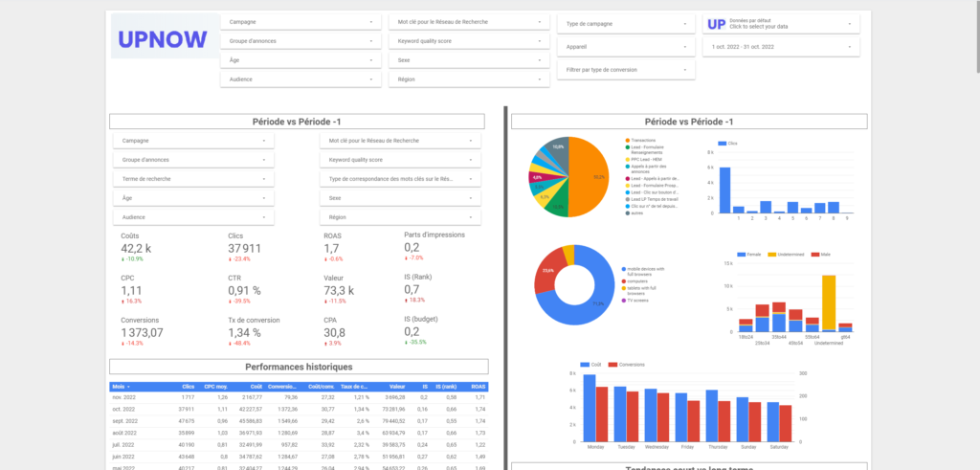Open Groupe d'annonces filter in the top header
Viewport: 980px width, 470px height.
point(301,40)
